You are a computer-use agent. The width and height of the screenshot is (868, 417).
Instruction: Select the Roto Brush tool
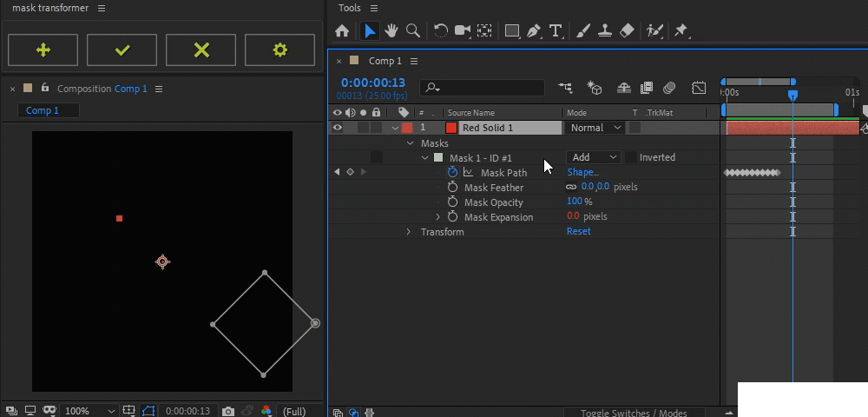tap(654, 30)
